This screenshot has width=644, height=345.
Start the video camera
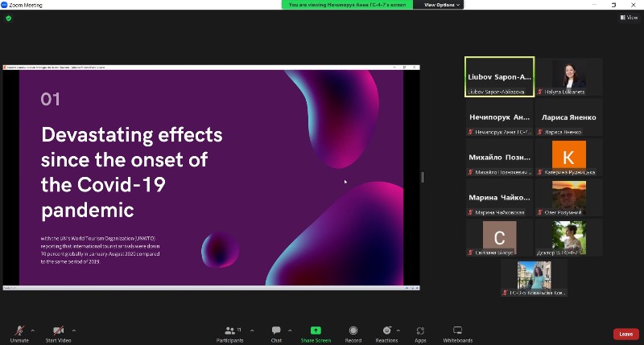[x=58, y=334]
